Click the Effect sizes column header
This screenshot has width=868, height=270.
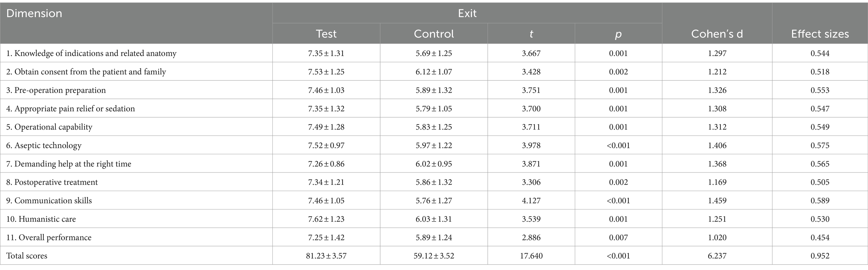tap(820, 34)
